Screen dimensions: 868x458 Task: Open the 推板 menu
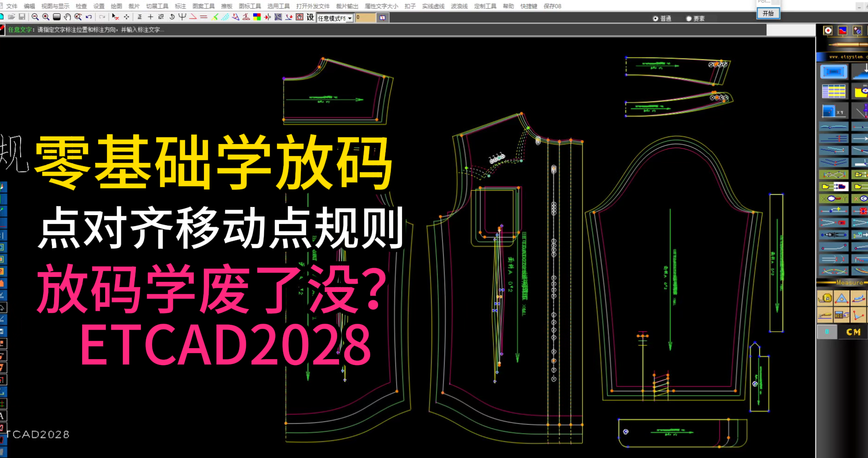(x=227, y=6)
